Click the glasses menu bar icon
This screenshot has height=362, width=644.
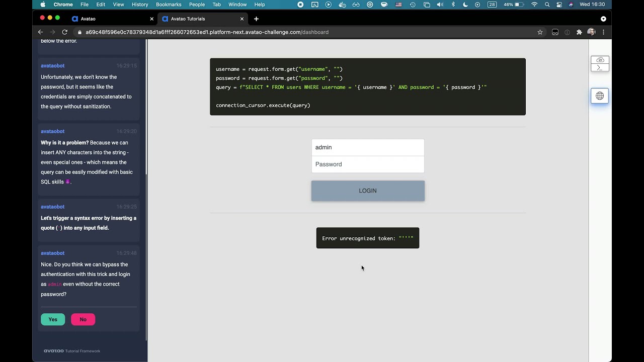point(356,5)
